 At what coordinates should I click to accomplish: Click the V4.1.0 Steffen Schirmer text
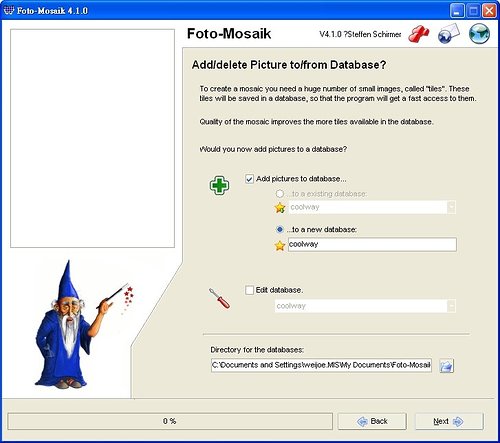click(x=360, y=34)
